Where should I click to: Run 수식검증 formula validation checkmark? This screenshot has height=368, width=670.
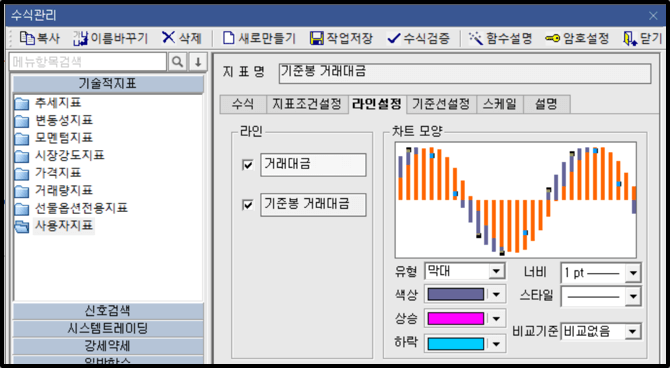pos(393,38)
